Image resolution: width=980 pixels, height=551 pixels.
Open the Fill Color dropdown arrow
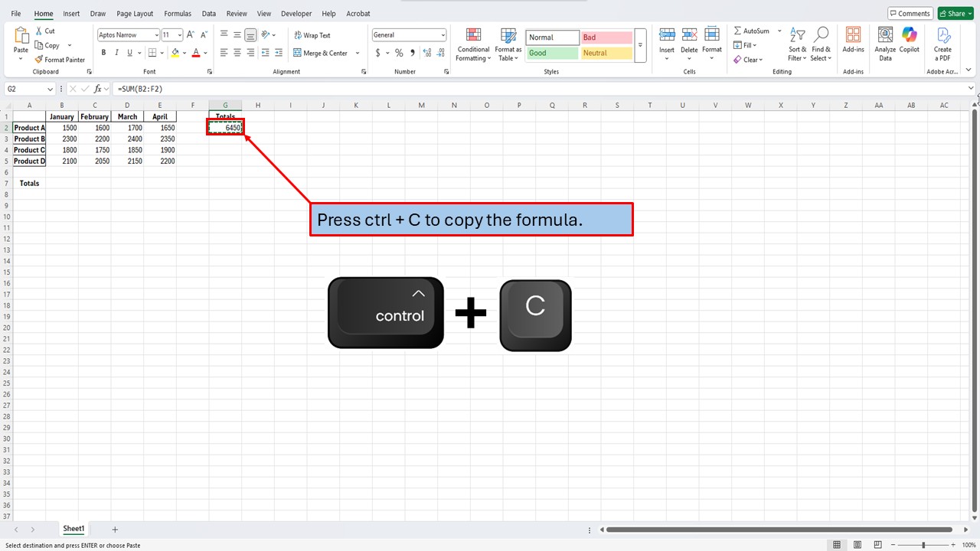click(x=183, y=53)
